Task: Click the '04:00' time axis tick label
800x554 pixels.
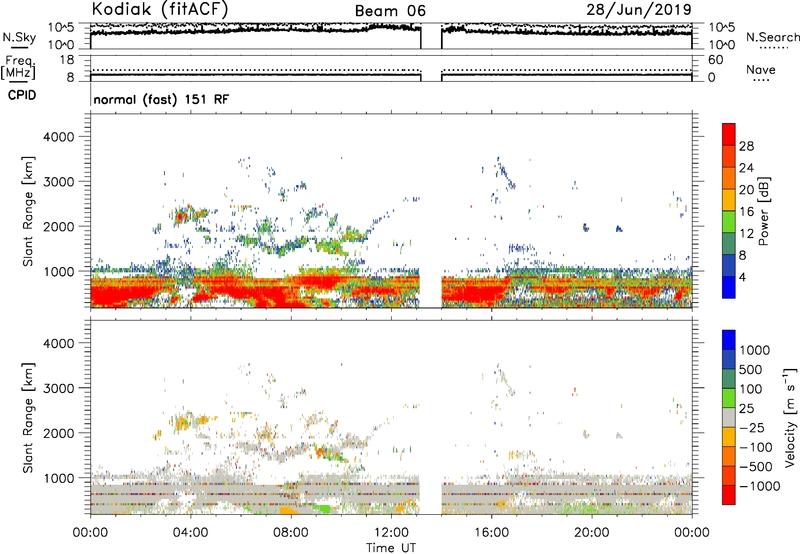Action: click(x=190, y=533)
